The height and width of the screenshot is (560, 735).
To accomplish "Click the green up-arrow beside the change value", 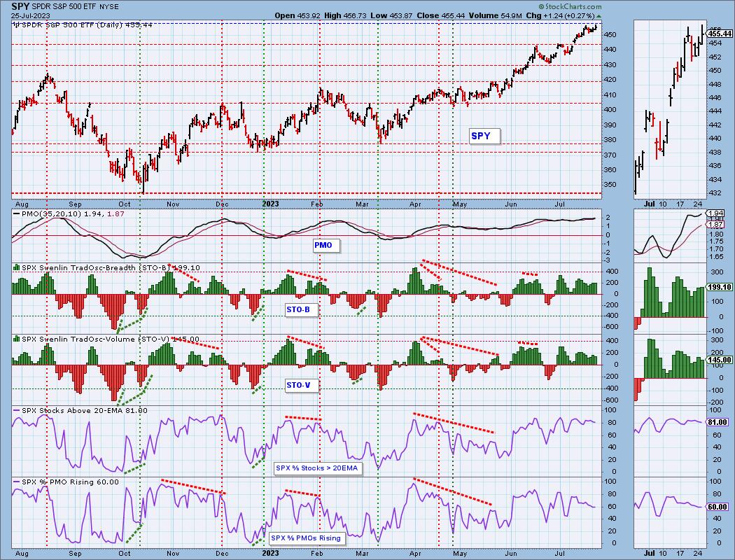I will [x=598, y=16].
